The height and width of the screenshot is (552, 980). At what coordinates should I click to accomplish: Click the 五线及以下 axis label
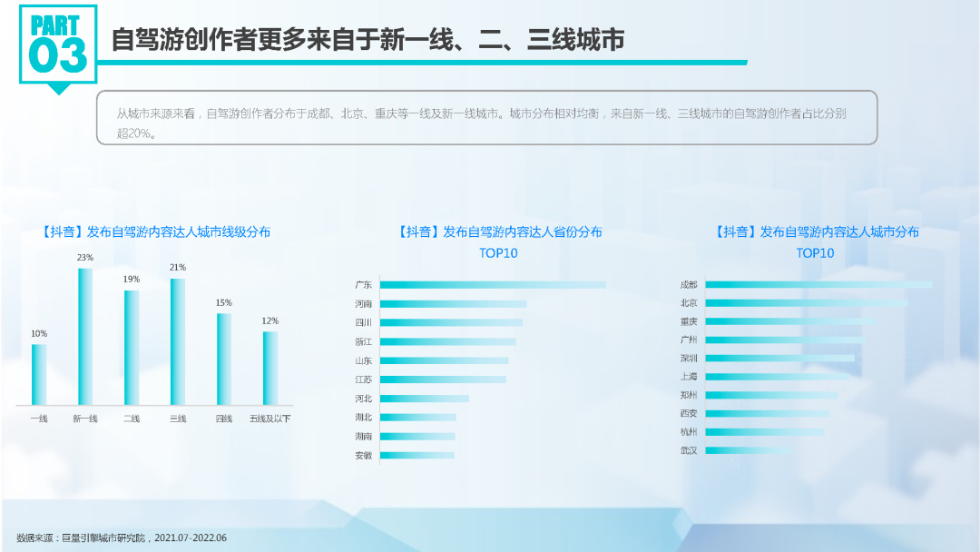270,419
